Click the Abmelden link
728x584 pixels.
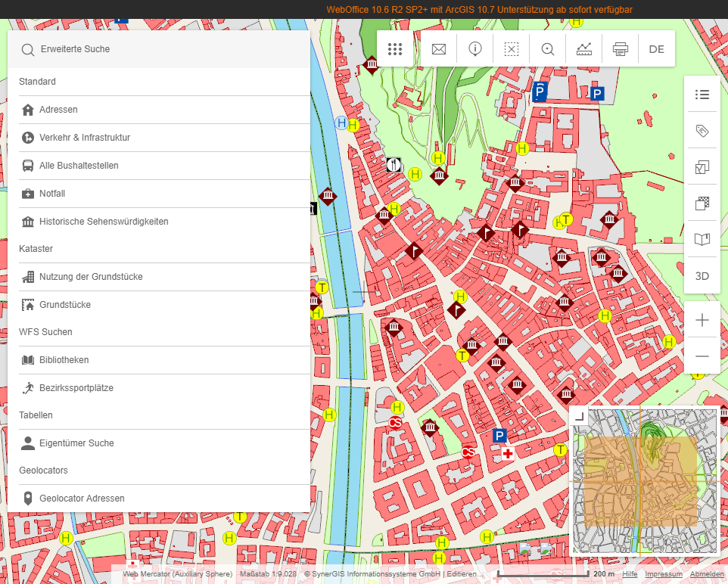click(707, 574)
